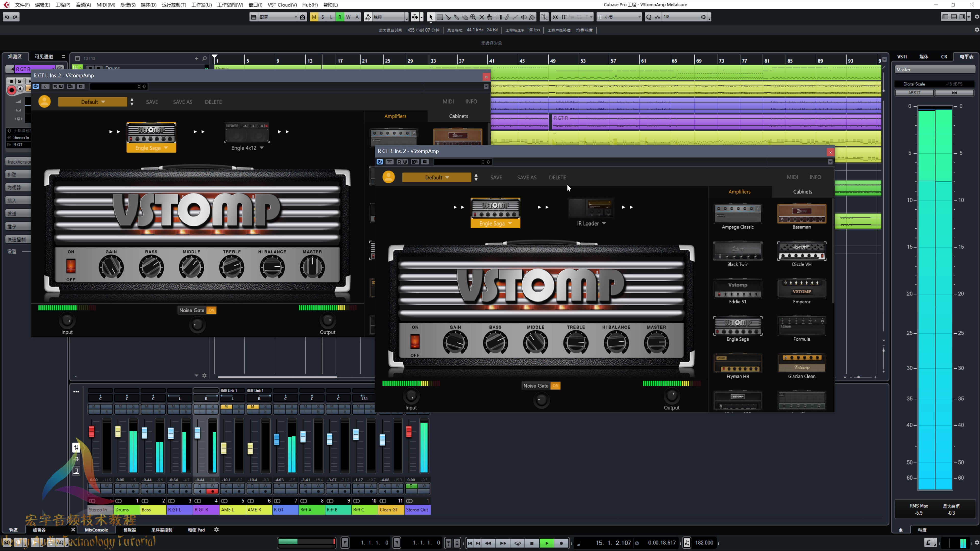Click user avatar icon in R GT R plugin
The width and height of the screenshot is (980, 551).
tap(388, 177)
